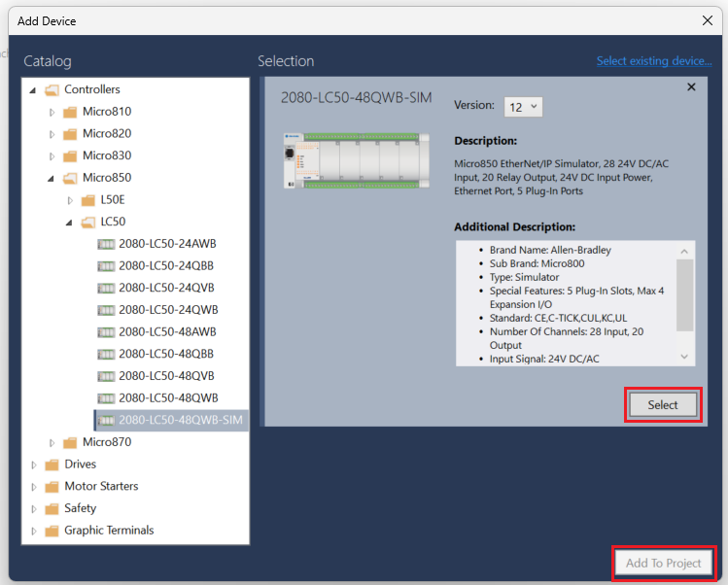The width and height of the screenshot is (728, 585).
Task: Click the Graphic Terminals folder icon
Action: pos(52,531)
